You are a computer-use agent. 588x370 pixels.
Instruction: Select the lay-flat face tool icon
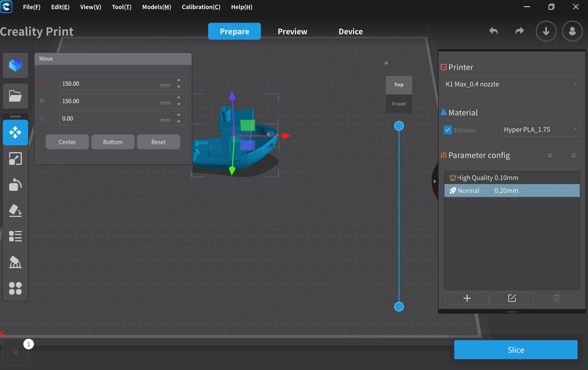pyautogui.click(x=15, y=210)
